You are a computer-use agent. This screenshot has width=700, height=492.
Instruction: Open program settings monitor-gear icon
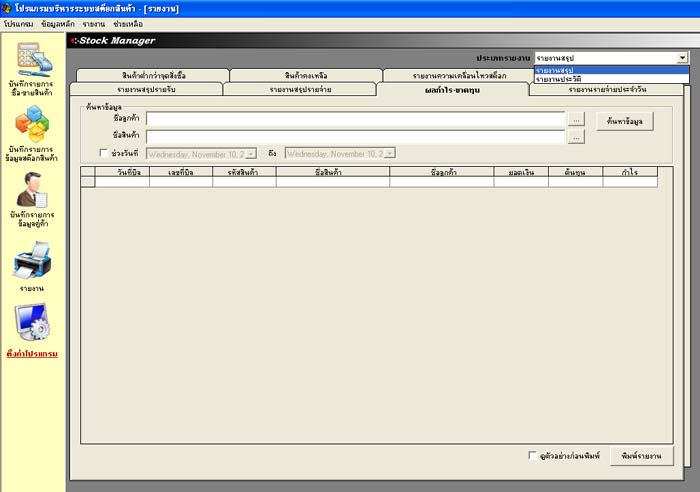32,323
